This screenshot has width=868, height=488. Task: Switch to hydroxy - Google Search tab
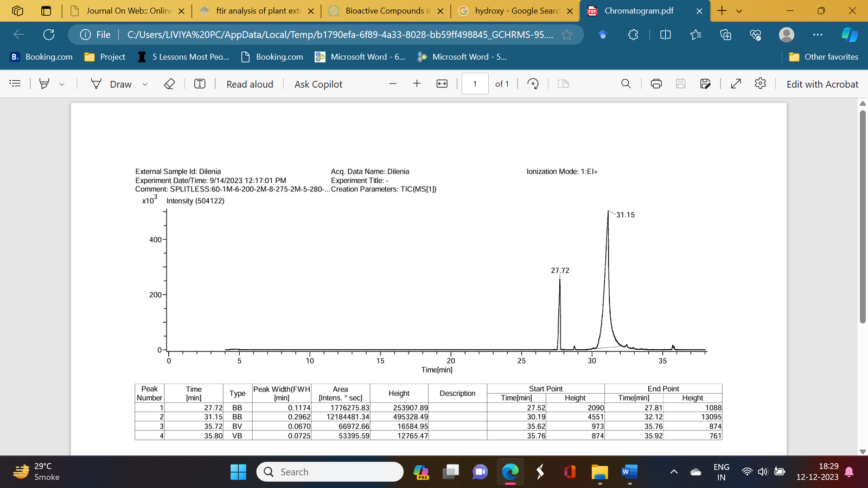pyautogui.click(x=515, y=11)
